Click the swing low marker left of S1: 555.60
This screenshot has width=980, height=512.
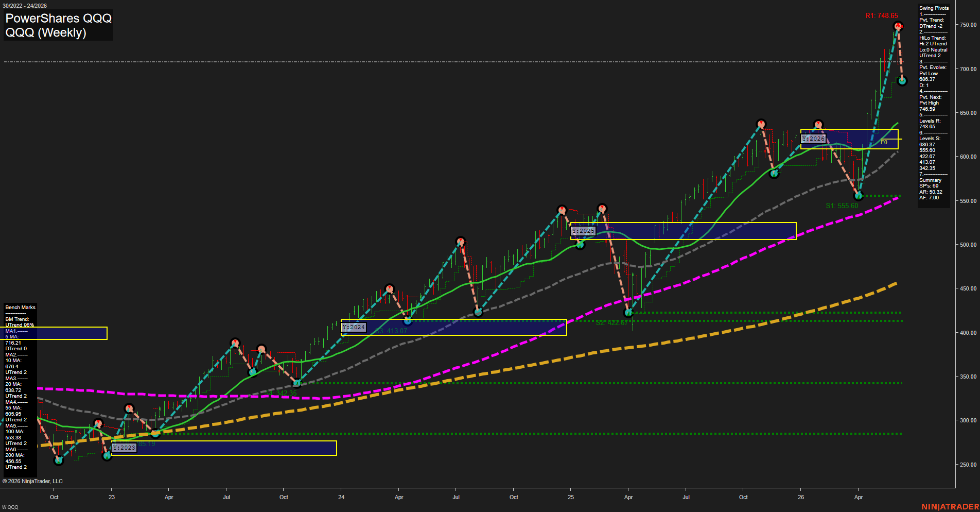857,196
